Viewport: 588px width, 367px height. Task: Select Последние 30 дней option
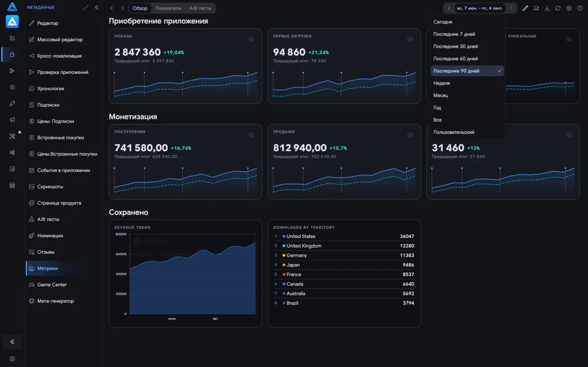click(468, 47)
